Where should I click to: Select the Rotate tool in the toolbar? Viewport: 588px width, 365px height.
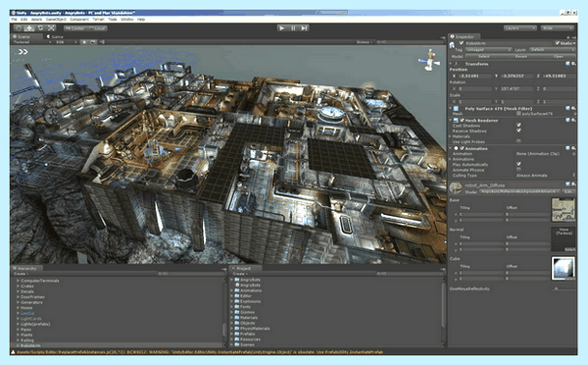tap(40, 28)
